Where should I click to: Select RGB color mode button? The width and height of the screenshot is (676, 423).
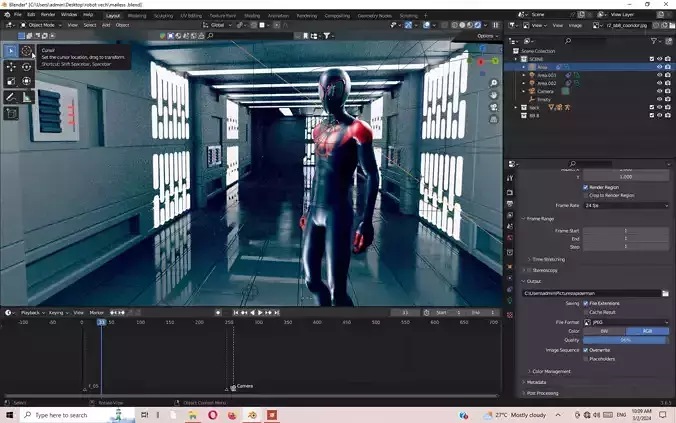(x=648, y=331)
